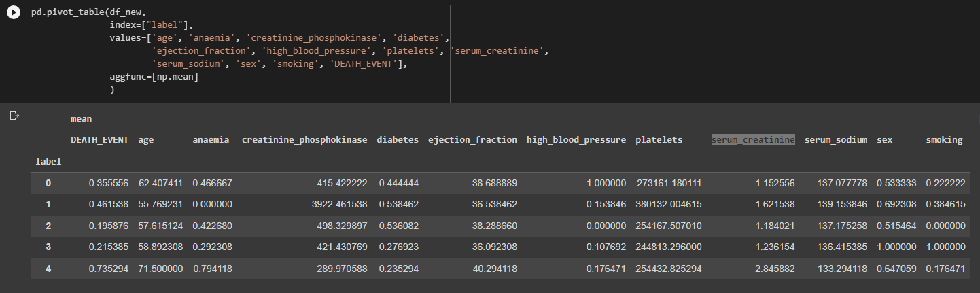Click the cell output toggle icon
The height and width of the screenshot is (293, 980).
click(x=14, y=116)
